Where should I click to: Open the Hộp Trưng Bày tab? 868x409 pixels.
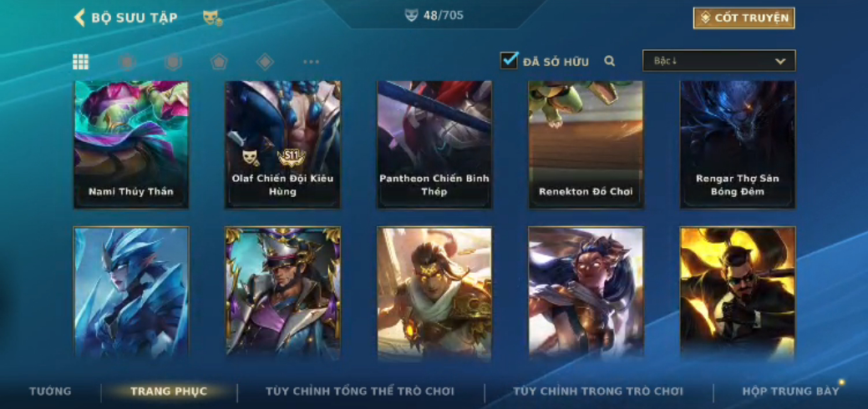790,391
